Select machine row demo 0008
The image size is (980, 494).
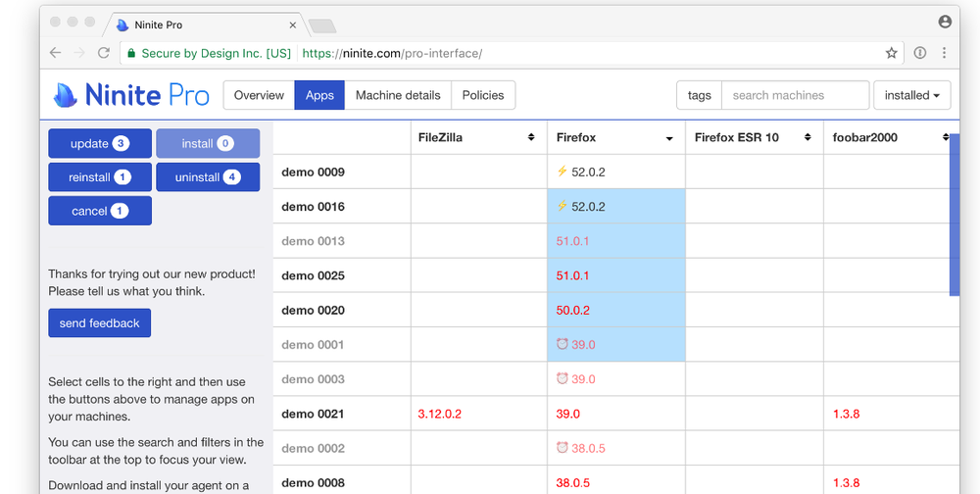point(341,481)
